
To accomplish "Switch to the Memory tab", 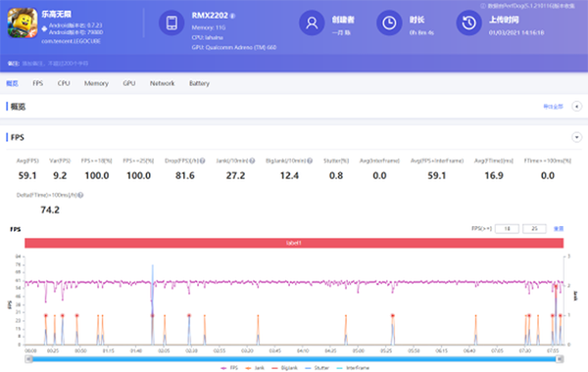I will tap(96, 83).
